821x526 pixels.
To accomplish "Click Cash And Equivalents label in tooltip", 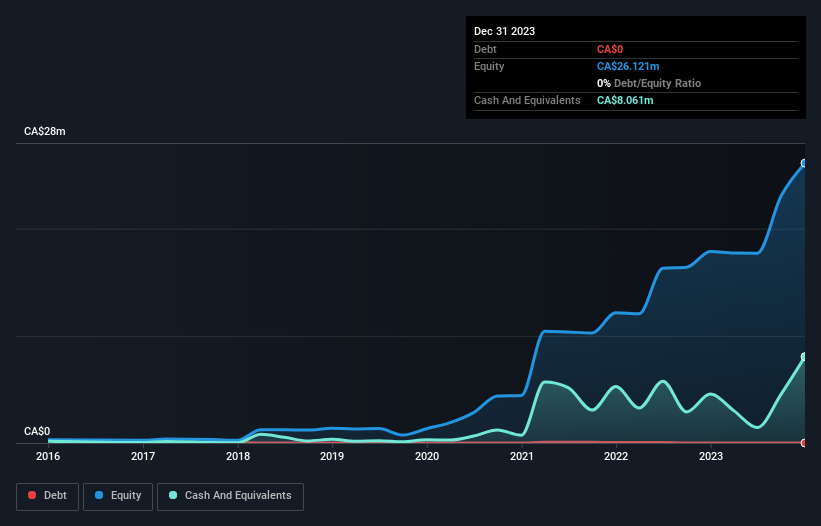I will click(x=527, y=100).
